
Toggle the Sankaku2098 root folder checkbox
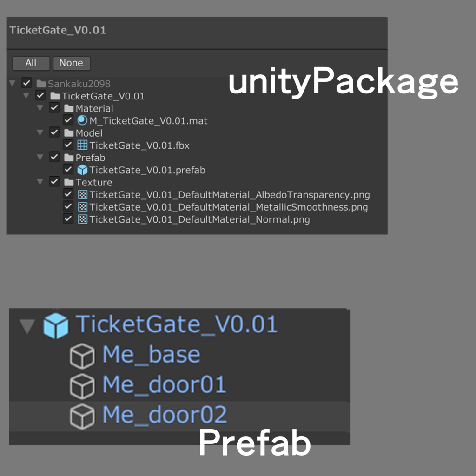pos(26,83)
